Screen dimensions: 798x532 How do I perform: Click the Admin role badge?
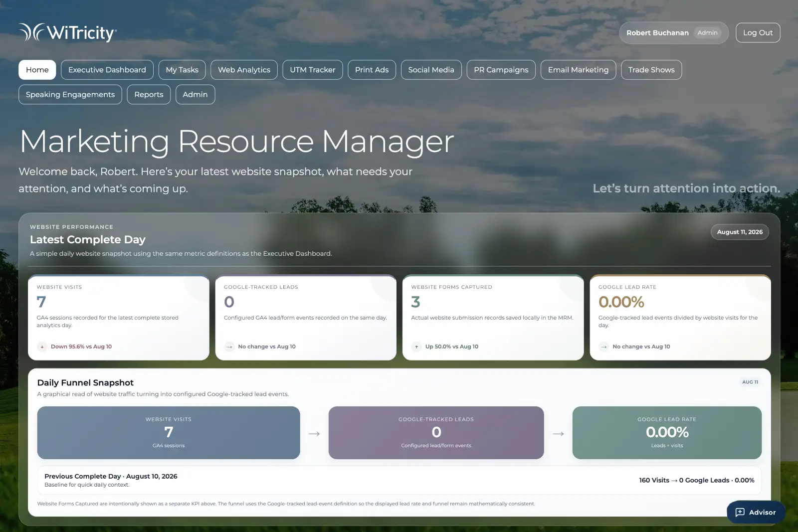707,33
